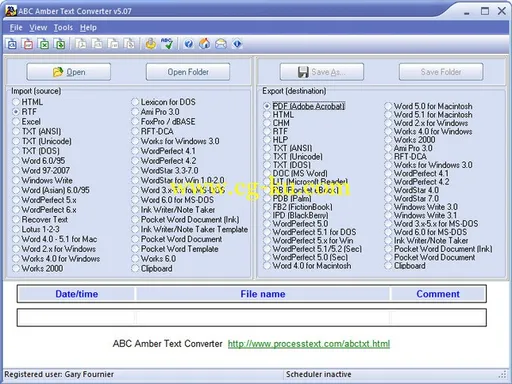Select Windows Write 3.1 export format
Screen dimensions: 512x384
[421, 215]
